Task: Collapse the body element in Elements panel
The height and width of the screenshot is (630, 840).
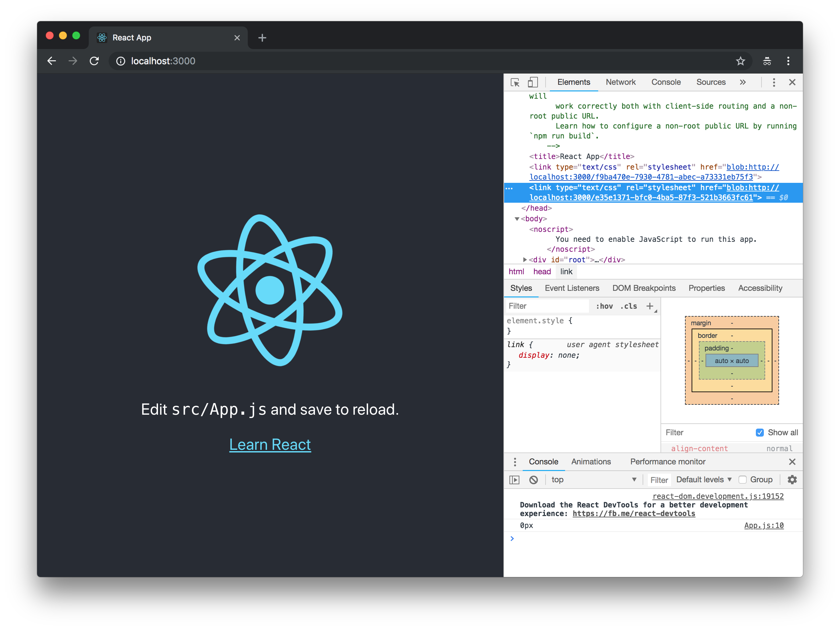Action: coord(517,219)
